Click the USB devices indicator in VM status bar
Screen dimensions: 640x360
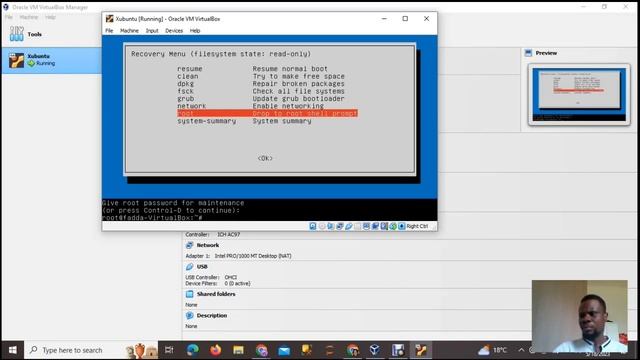pos(349,226)
